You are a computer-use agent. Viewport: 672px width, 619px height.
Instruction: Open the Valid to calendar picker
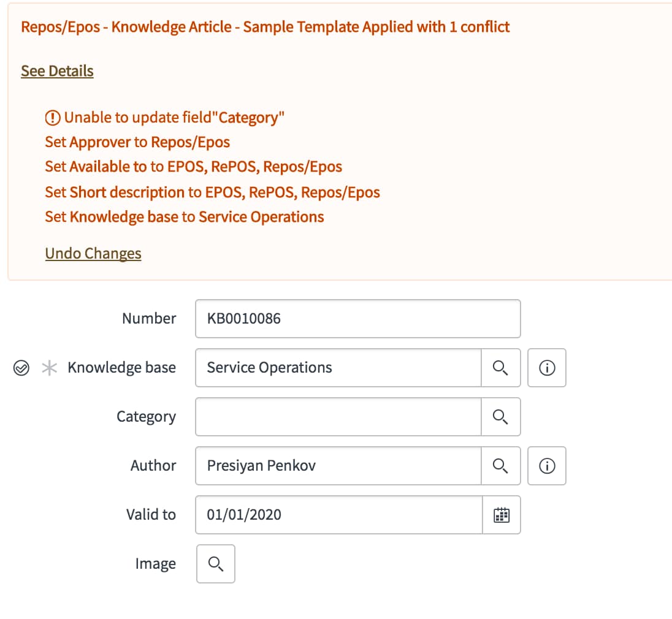[x=502, y=515]
